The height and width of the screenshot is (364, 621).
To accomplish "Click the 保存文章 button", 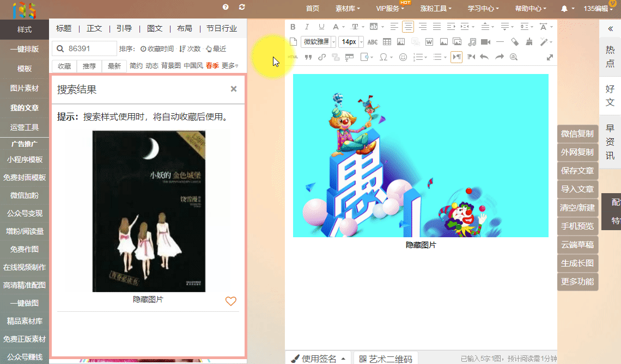I will (577, 170).
